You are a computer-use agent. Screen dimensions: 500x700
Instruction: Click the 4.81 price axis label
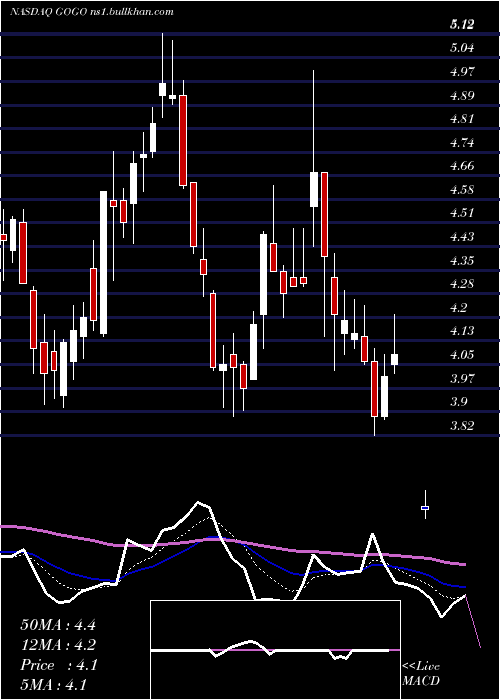(462, 119)
